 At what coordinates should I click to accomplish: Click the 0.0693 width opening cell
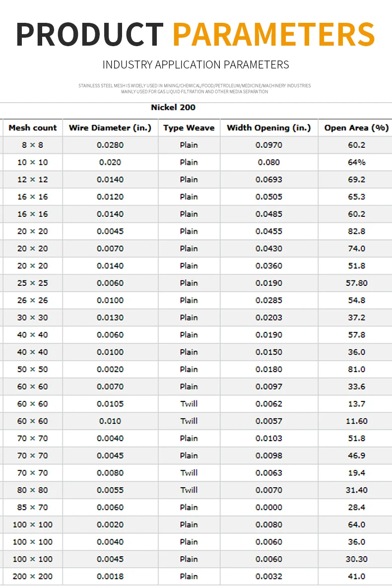point(269,180)
